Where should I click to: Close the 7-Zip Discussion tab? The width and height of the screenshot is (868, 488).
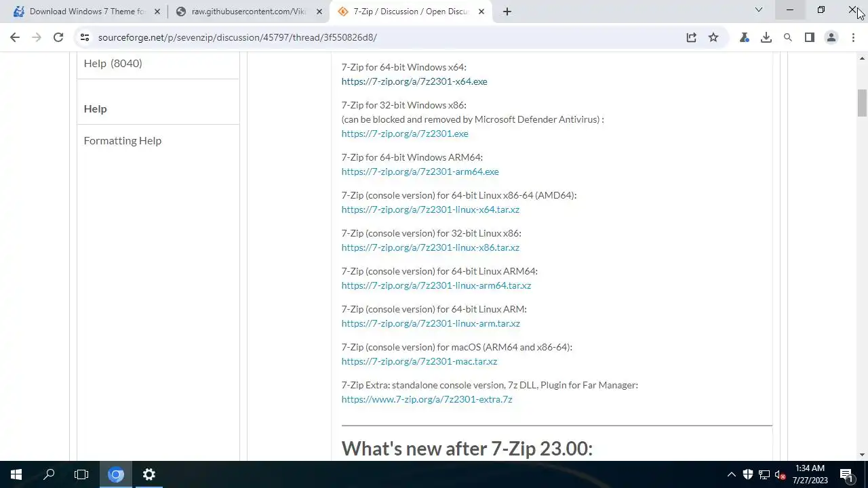pyautogui.click(x=481, y=12)
